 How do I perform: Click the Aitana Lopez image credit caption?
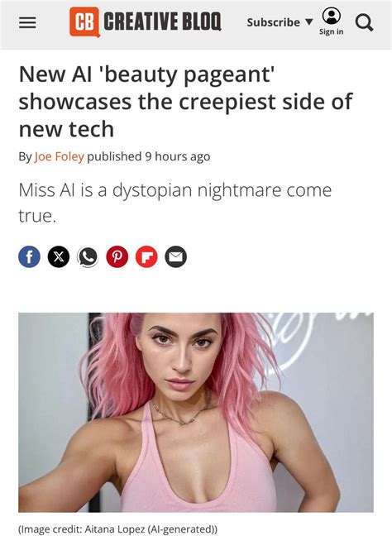click(x=117, y=529)
